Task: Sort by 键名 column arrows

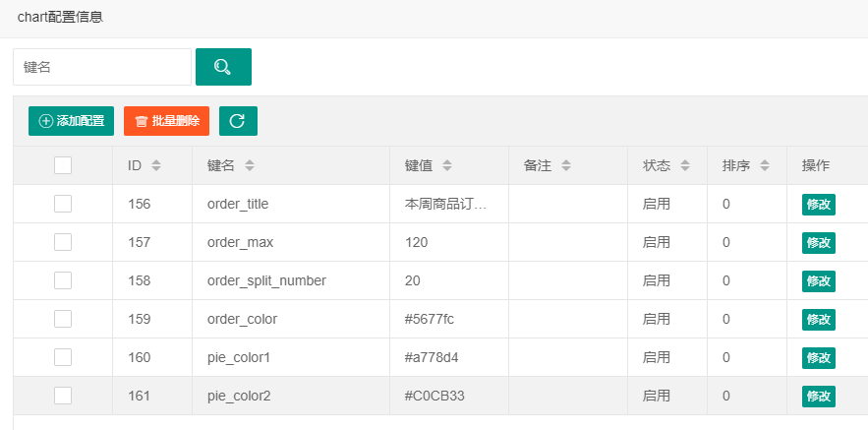Action: pyautogui.click(x=250, y=165)
